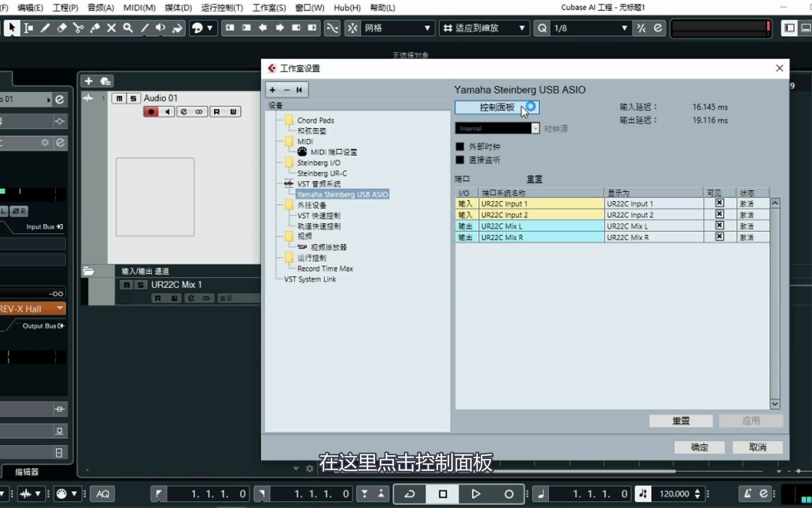Open the REV-X Hall insert dropdown

click(60, 308)
